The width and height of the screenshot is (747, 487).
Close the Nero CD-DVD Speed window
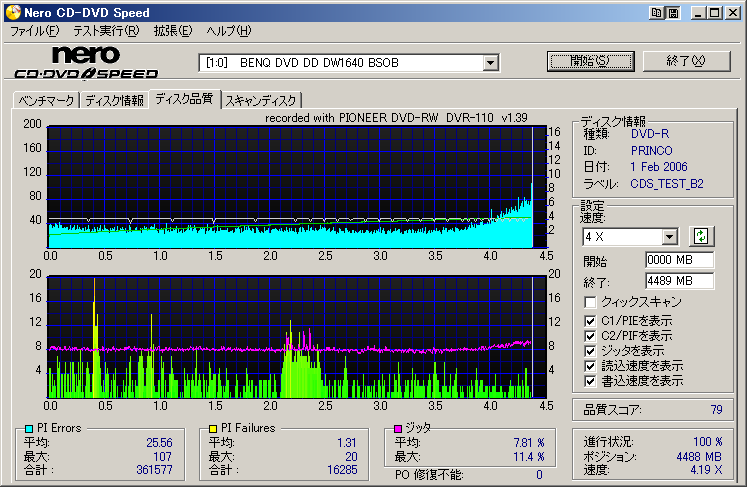(x=733, y=13)
